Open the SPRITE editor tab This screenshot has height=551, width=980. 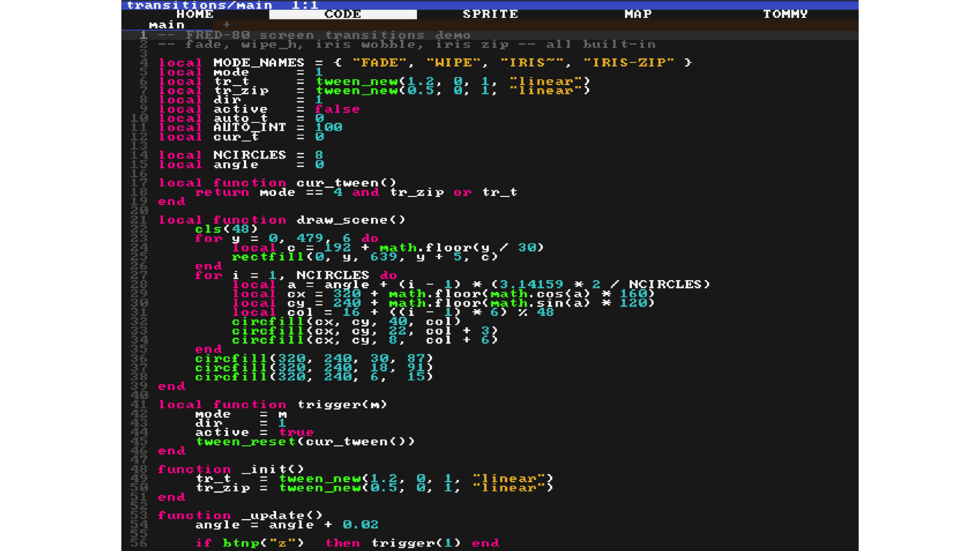(490, 14)
